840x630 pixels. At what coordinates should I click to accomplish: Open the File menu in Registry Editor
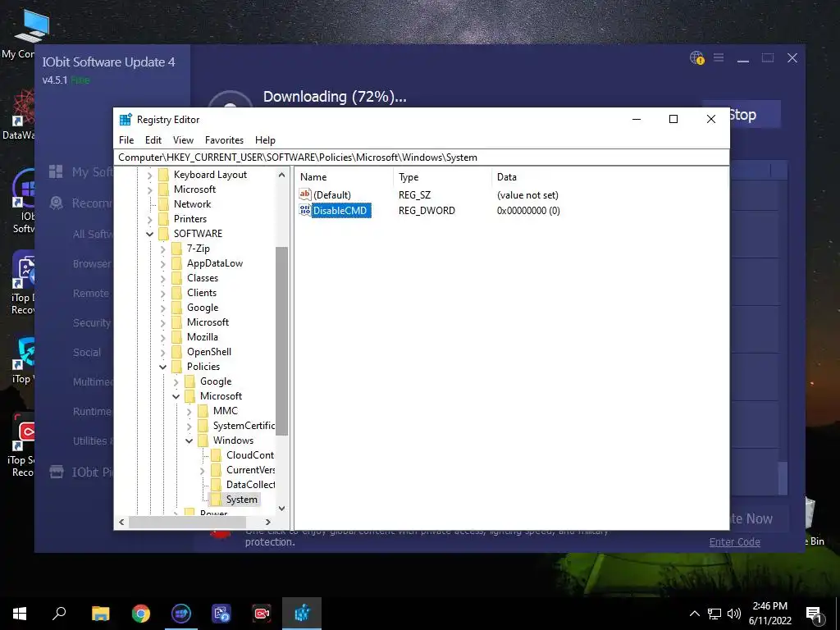tap(126, 139)
